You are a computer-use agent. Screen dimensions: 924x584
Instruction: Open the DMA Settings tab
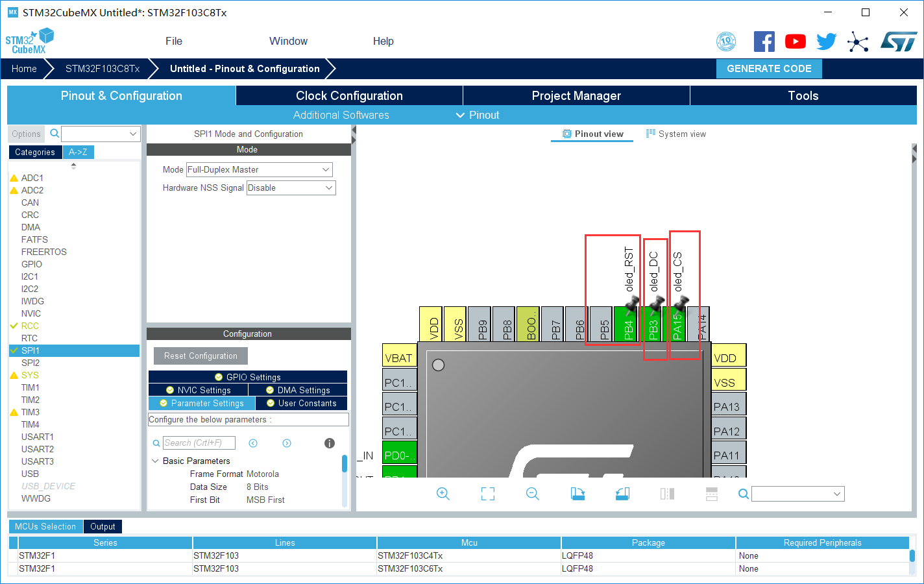(298, 390)
